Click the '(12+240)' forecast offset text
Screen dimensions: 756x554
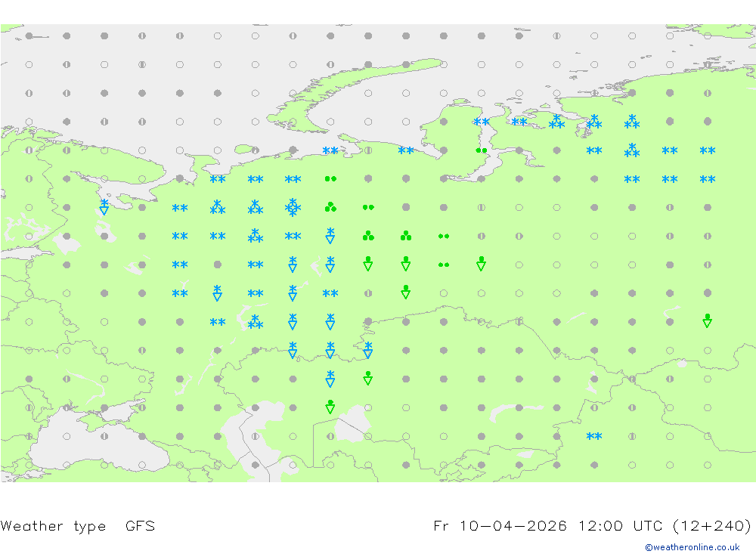(x=711, y=525)
